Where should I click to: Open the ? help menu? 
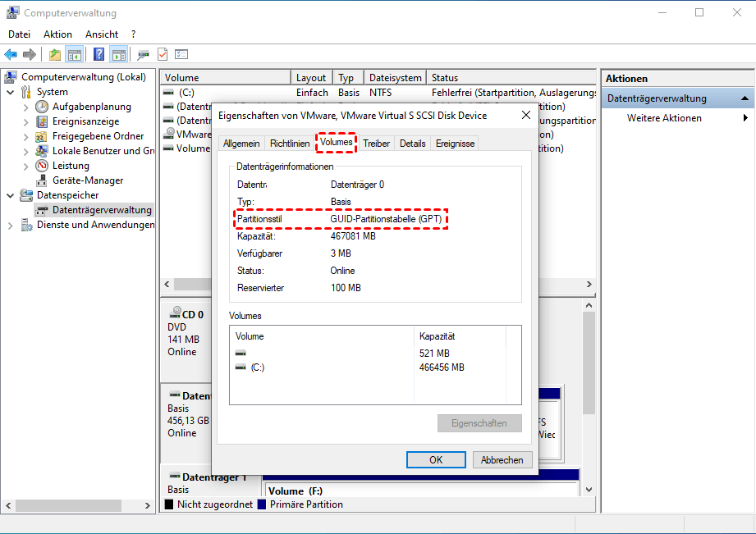134,34
